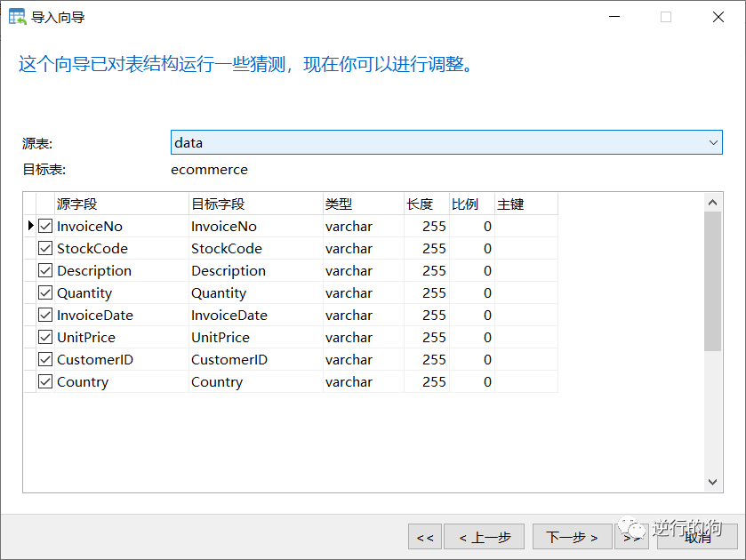Toggle the Description field checkbox
Screen dimensions: 746x560
45,271
